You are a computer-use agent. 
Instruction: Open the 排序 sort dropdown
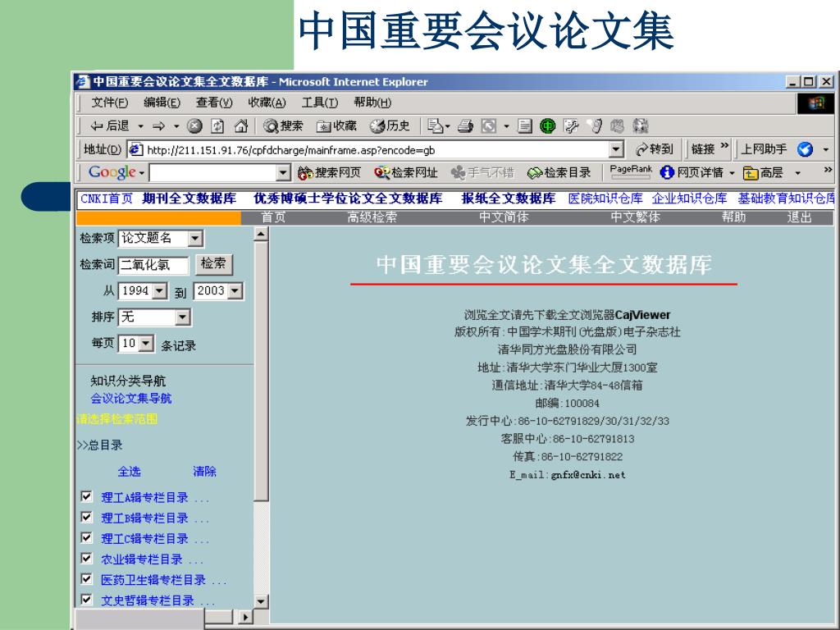pyautogui.click(x=182, y=317)
